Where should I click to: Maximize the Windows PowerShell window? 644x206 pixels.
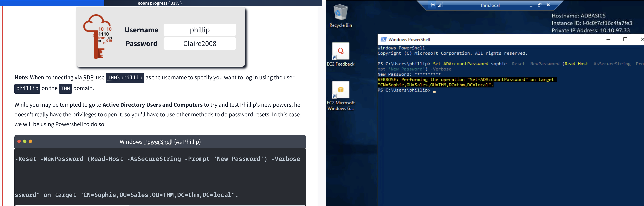tap(625, 39)
